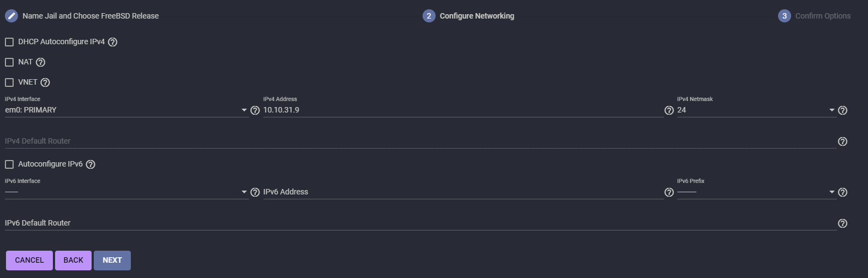Toggle the VNET checkbox

click(9, 82)
